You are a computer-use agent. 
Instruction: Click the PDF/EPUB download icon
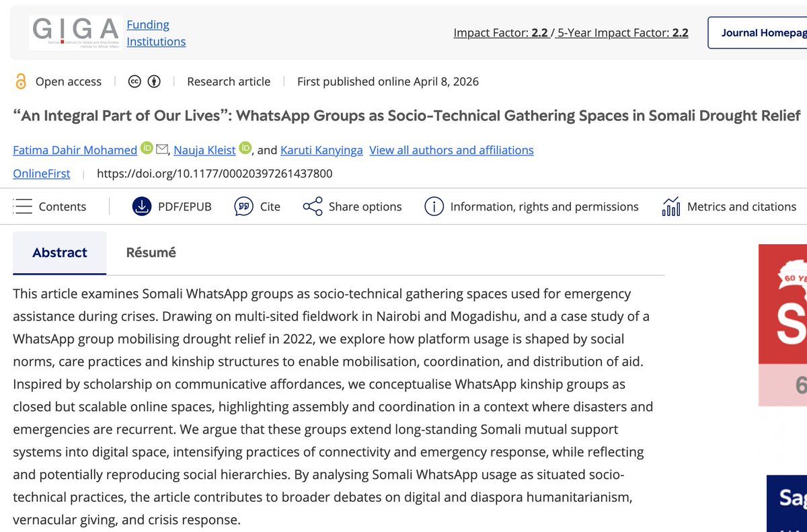[141, 206]
